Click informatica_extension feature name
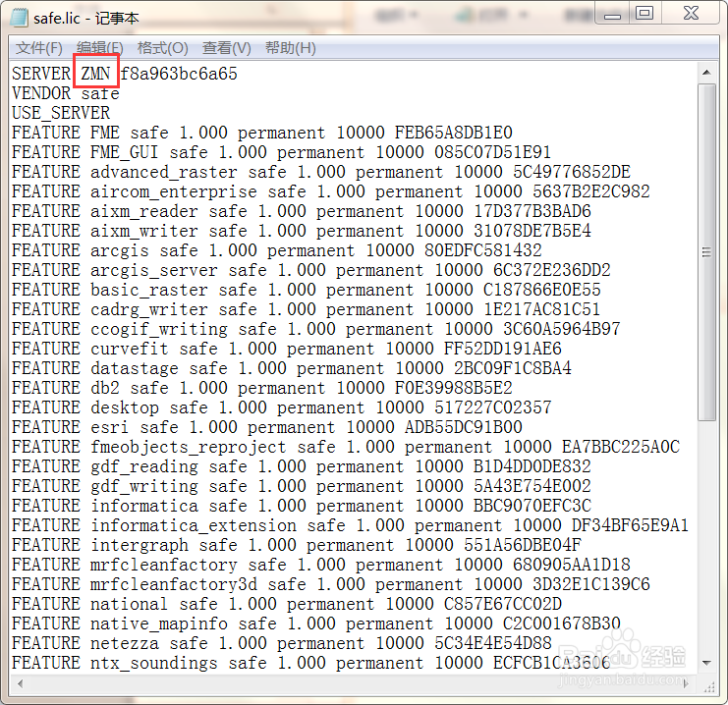This screenshot has width=728, height=705. click(x=194, y=525)
